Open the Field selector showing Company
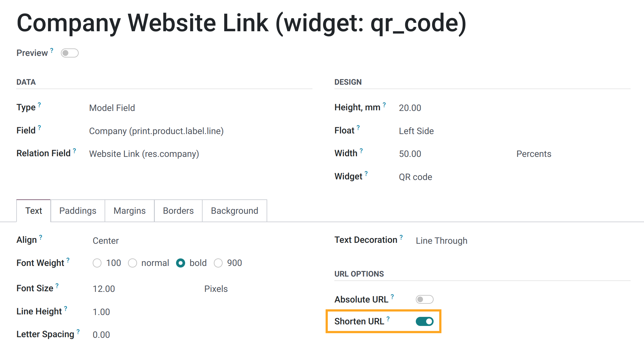Screen dimensions: 644x345 156,131
